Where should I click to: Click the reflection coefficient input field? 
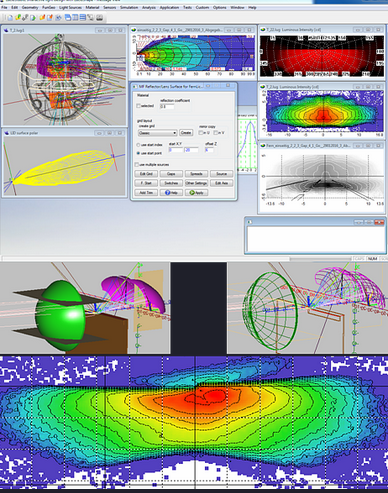click(x=167, y=107)
